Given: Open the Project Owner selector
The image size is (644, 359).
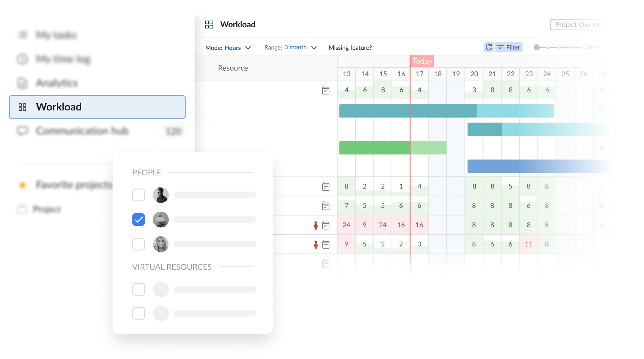Looking at the screenshot, I should 577,25.
